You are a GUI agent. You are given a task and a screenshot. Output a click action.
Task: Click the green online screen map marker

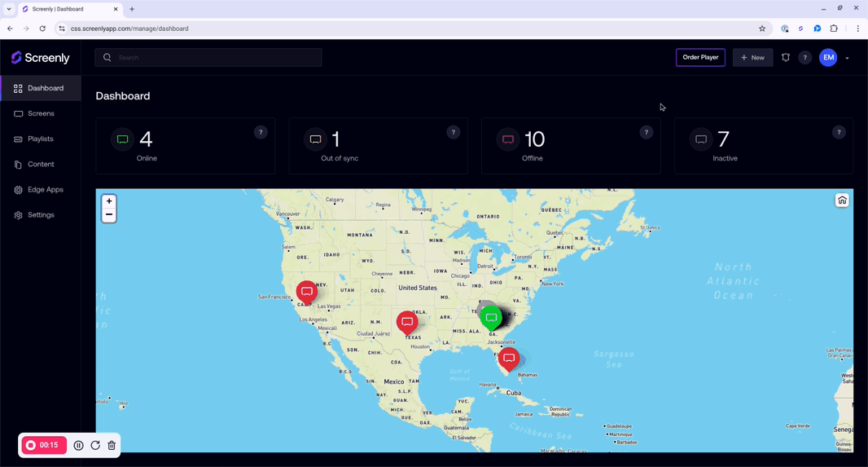[491, 317]
